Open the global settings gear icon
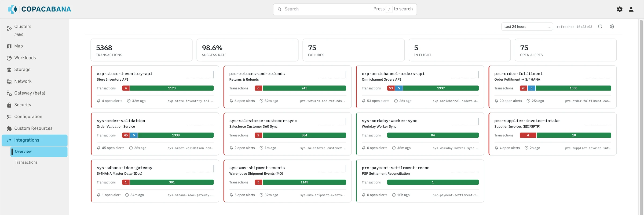This screenshot has width=644, height=215. [619, 9]
